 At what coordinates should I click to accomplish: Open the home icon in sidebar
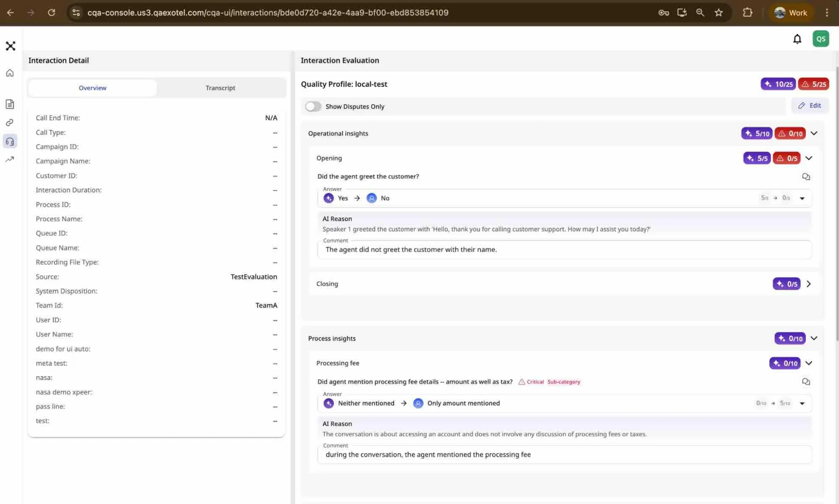pyautogui.click(x=10, y=73)
